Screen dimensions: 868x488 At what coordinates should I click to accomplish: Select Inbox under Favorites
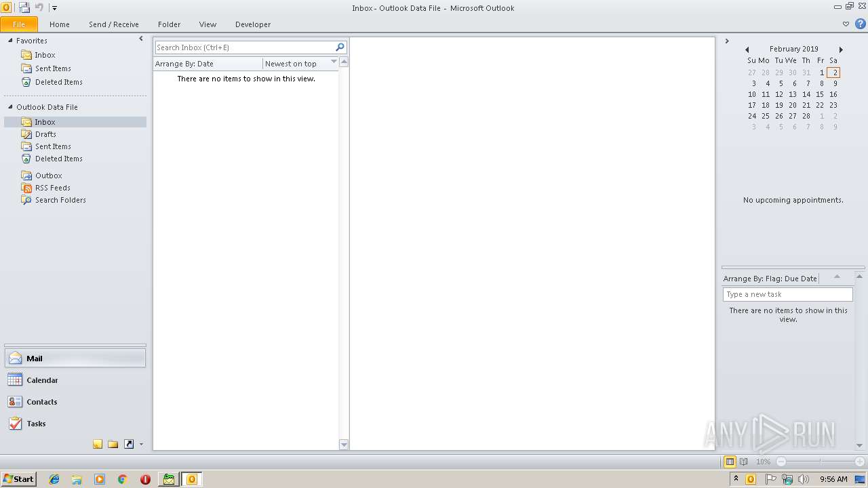[x=45, y=55]
